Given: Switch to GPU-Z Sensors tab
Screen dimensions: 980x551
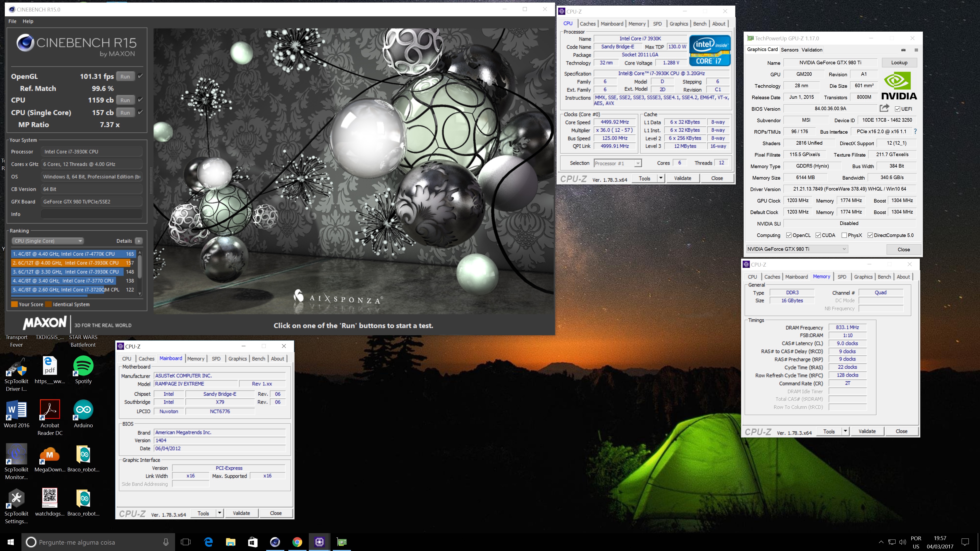Looking at the screenshot, I should click(789, 50).
